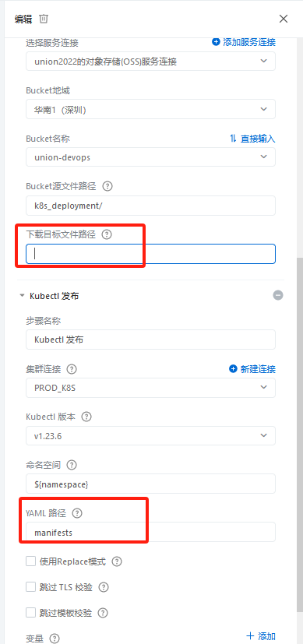Screen dimensions: 303x644
Task: Click the 新建连接 link
Action: (252, 369)
